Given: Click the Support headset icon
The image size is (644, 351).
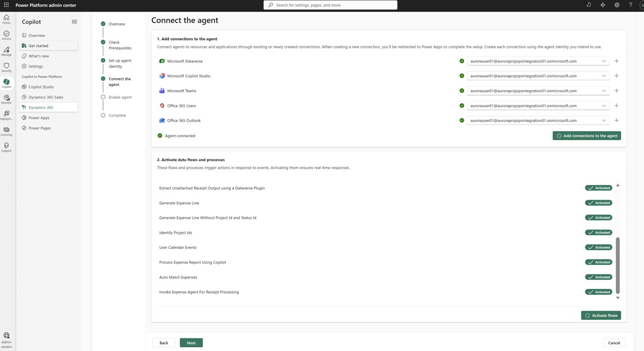Looking at the screenshot, I should pyautogui.click(x=6, y=147).
